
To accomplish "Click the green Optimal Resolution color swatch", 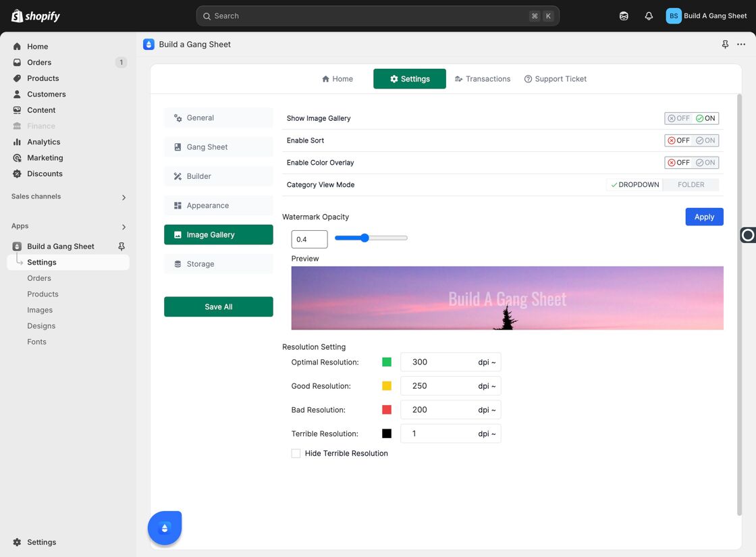I will coord(387,362).
